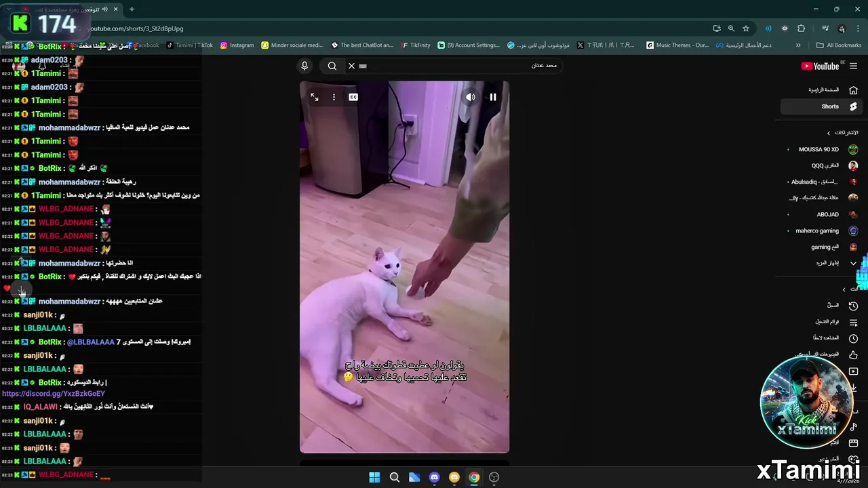This screenshot has width=868, height=488.
Task: Expand the bookmarks overflow chevrons
Action: tap(798, 45)
